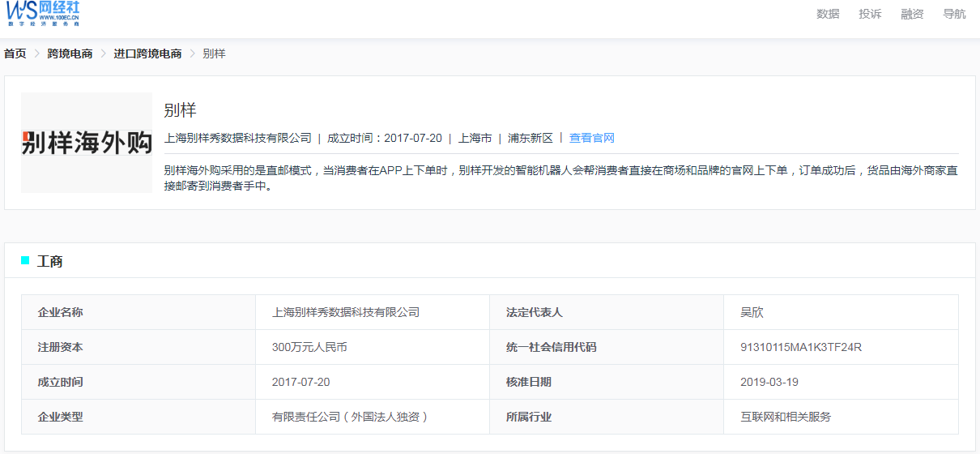
Task: Open the 投诉 menu
Action: click(x=870, y=14)
